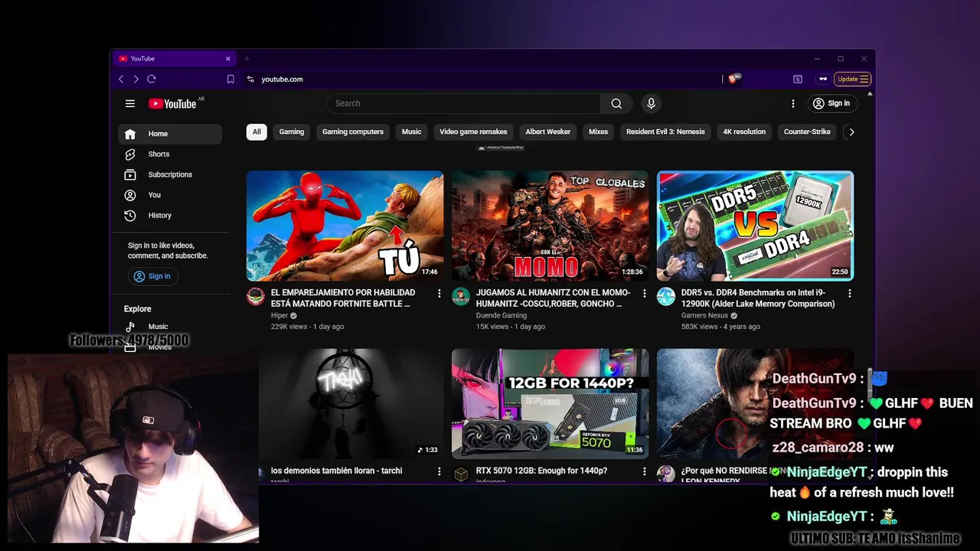Open options for Fortnite Hiper video
This screenshot has width=980, height=551.
[x=439, y=293]
